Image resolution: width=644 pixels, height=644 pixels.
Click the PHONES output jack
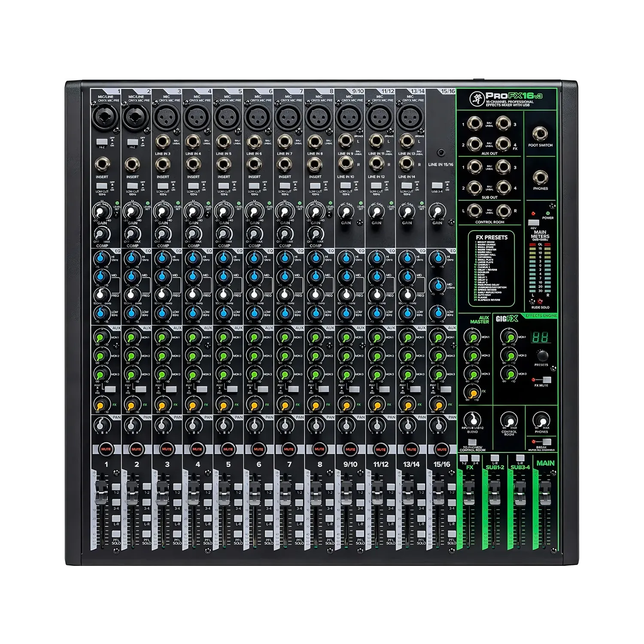(540, 177)
